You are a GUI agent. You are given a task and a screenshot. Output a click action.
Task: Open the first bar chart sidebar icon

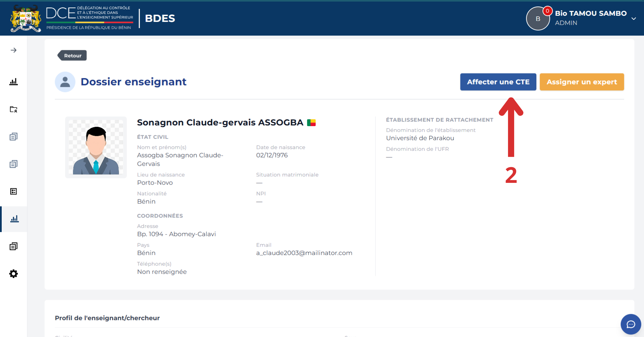pyautogui.click(x=13, y=82)
